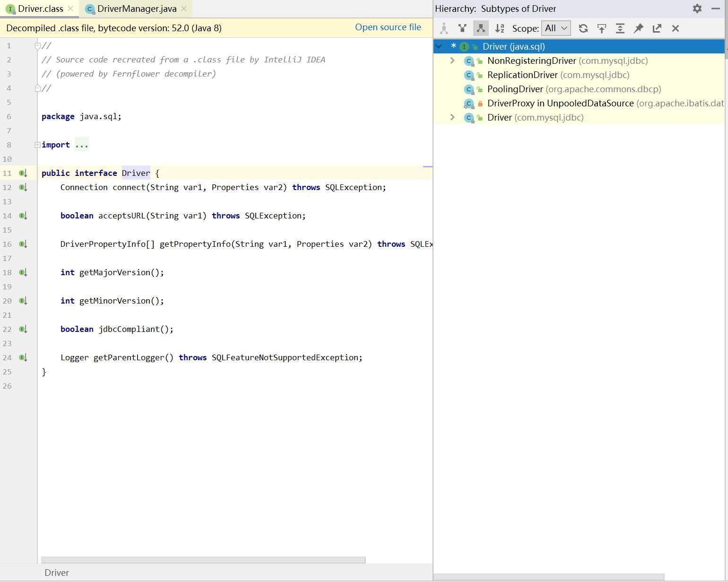Click the NonRegisteringDriver class icon
728x582 pixels.
(x=469, y=61)
